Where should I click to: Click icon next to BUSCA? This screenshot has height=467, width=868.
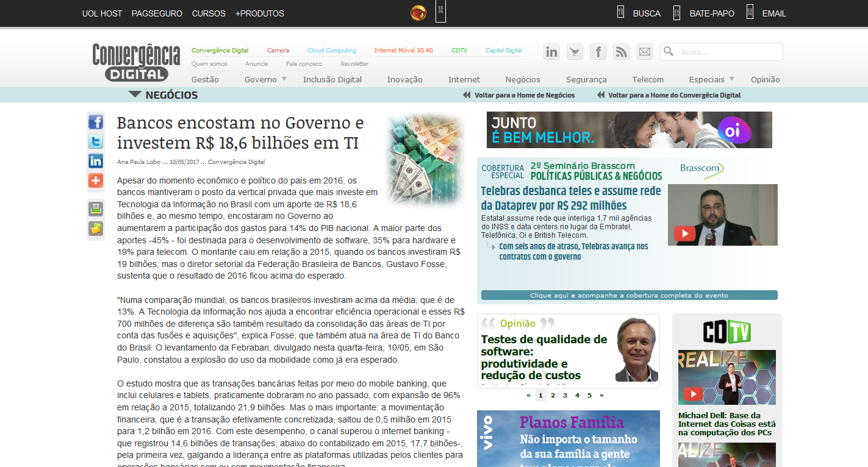pos(620,12)
